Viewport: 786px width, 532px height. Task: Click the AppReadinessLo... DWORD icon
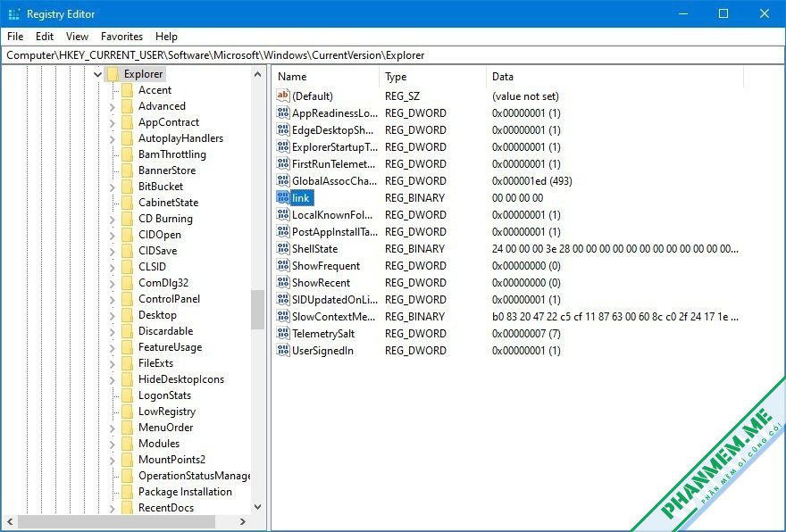click(283, 112)
